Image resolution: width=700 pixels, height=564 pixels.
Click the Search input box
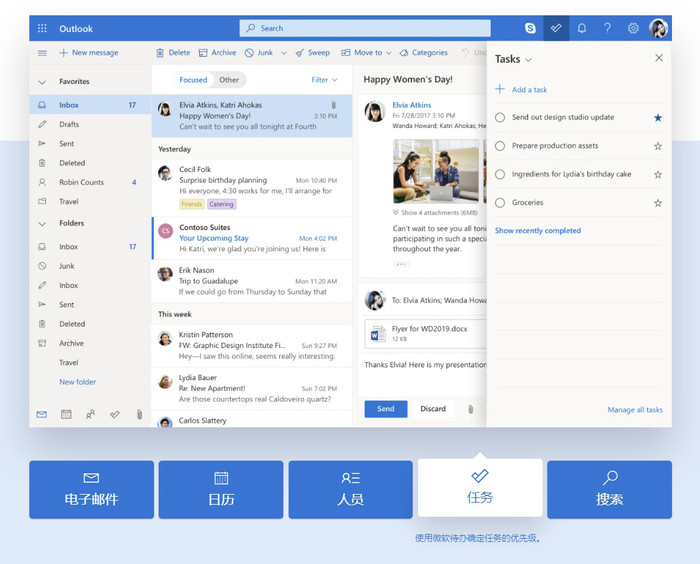click(x=365, y=28)
